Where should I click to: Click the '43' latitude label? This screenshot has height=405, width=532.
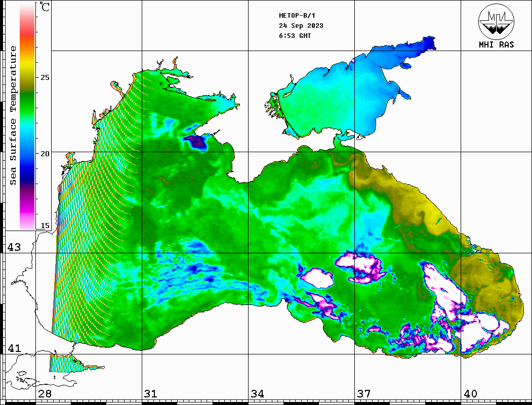pos(14,247)
